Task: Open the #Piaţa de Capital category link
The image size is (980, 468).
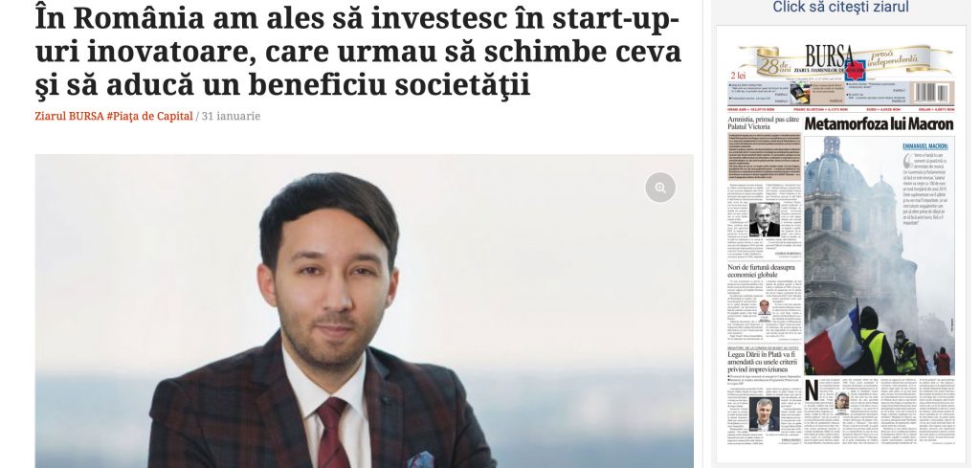Action: 148,116
